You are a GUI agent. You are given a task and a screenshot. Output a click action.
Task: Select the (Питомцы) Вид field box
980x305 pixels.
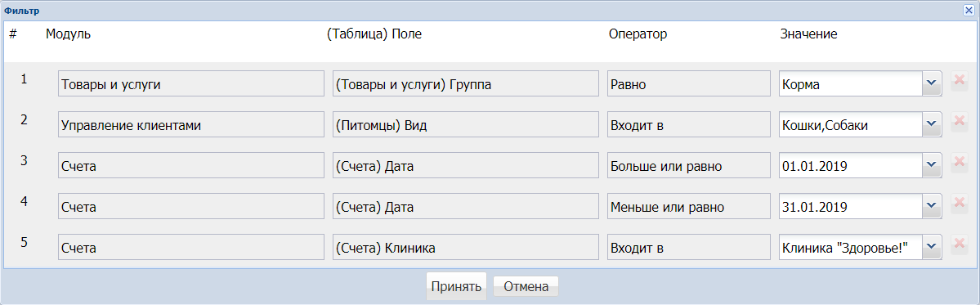point(466,124)
